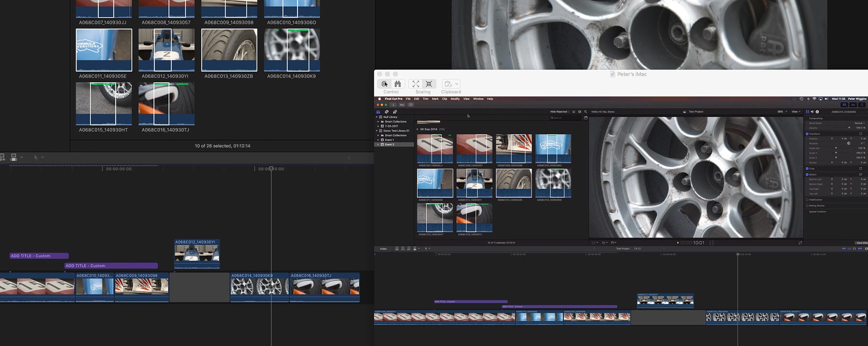Toggle the Transform checkbox in inspector

pos(807,134)
